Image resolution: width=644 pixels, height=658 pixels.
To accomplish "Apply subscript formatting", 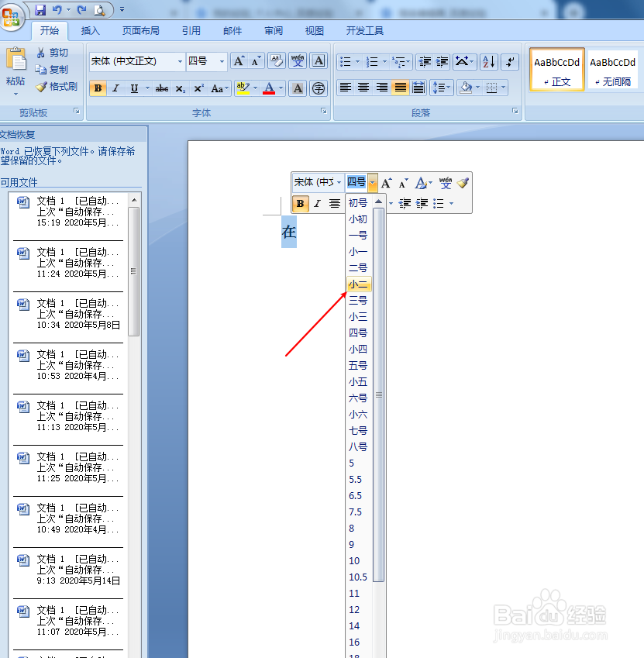I will (180, 88).
